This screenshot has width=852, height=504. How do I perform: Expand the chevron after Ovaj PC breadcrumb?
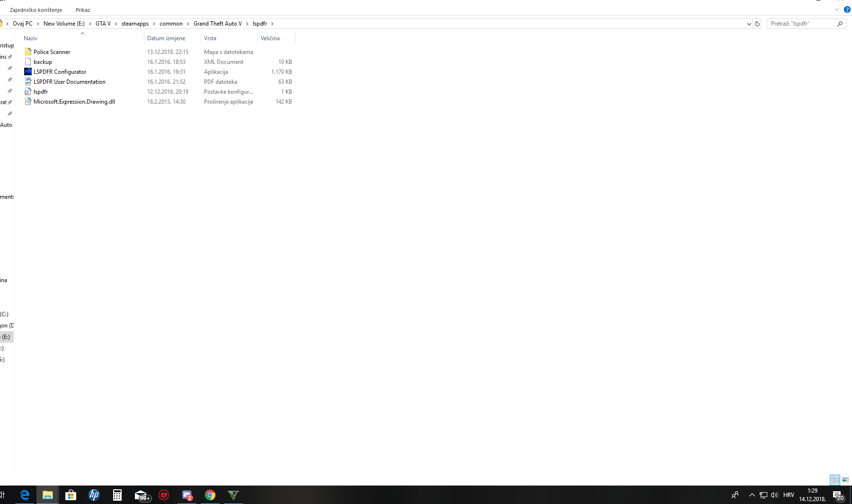point(38,24)
